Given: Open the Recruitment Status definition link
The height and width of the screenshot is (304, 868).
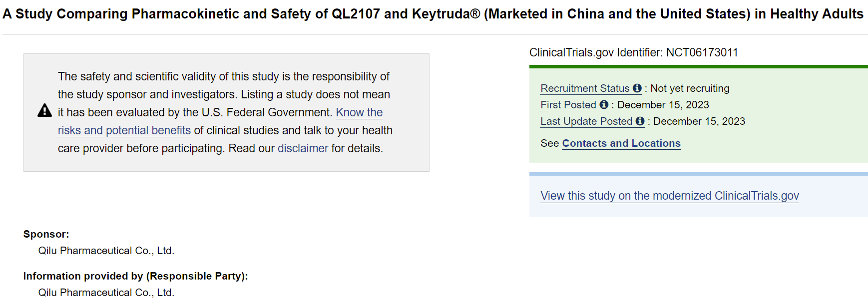Looking at the screenshot, I should [585, 88].
